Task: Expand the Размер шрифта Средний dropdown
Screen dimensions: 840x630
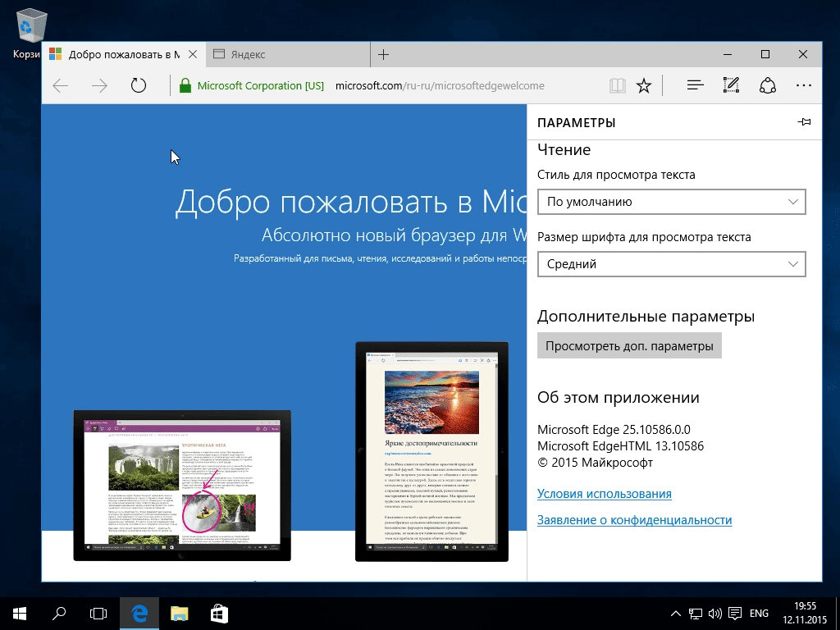Action: pos(671,264)
